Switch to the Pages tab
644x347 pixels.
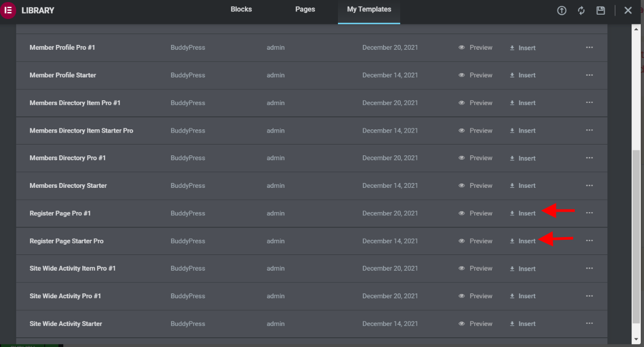[305, 9]
